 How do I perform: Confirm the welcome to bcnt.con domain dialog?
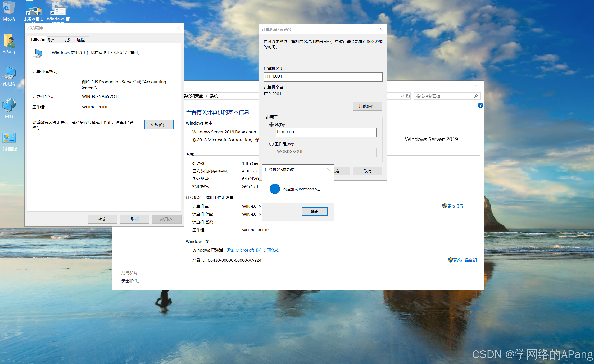coord(314,212)
